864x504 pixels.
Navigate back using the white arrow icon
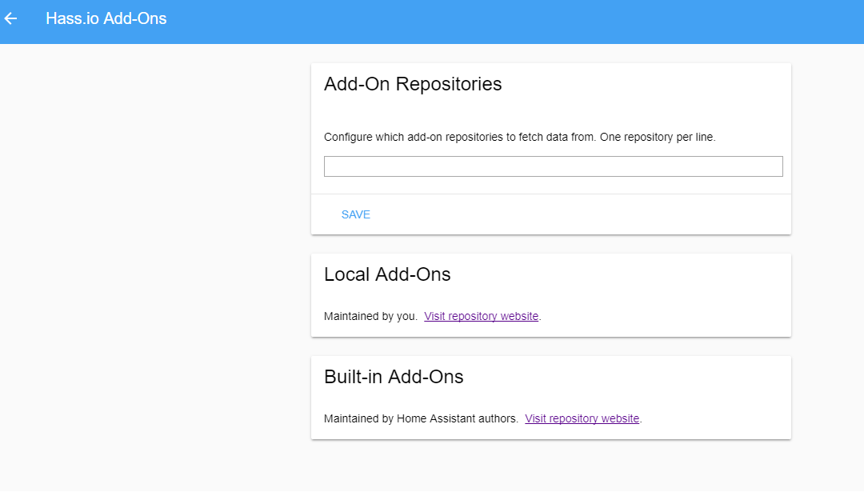coord(10,18)
